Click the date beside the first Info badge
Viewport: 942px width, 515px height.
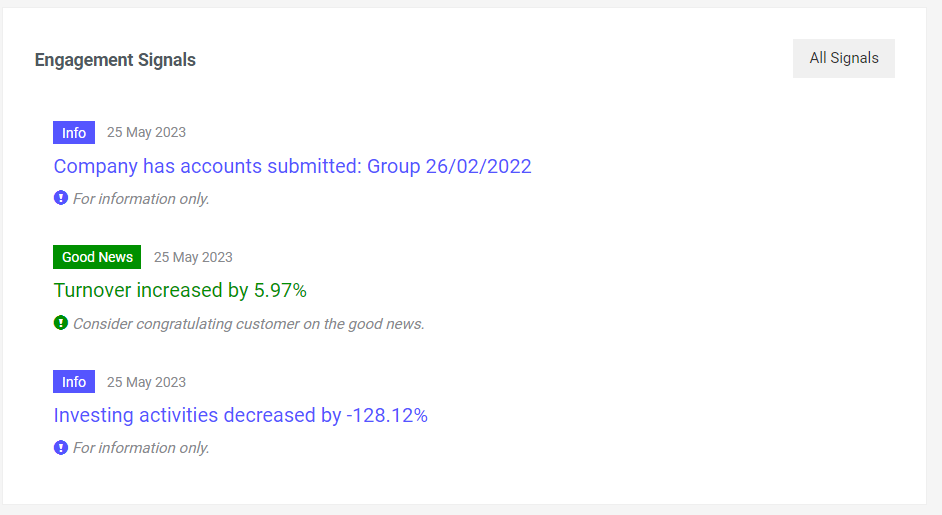click(146, 132)
